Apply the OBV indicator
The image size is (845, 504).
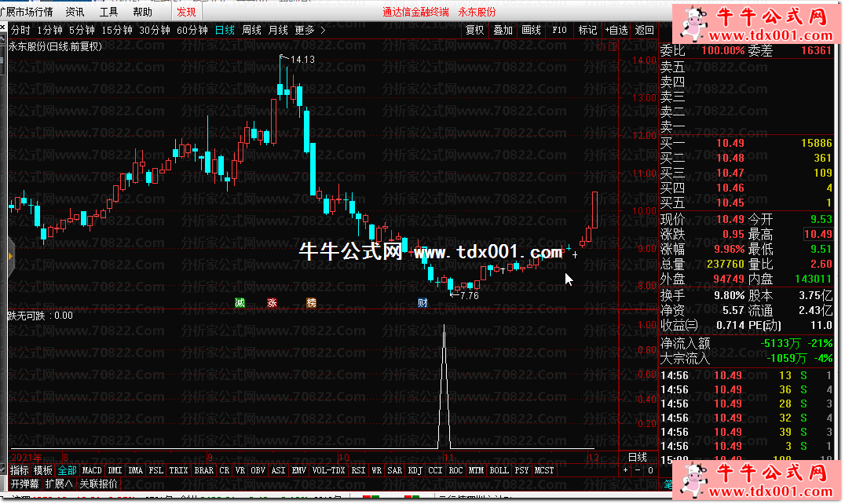pos(258,470)
